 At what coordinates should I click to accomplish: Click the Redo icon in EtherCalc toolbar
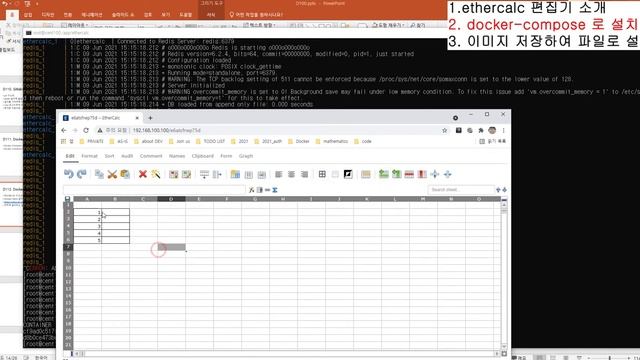click(x=82, y=174)
